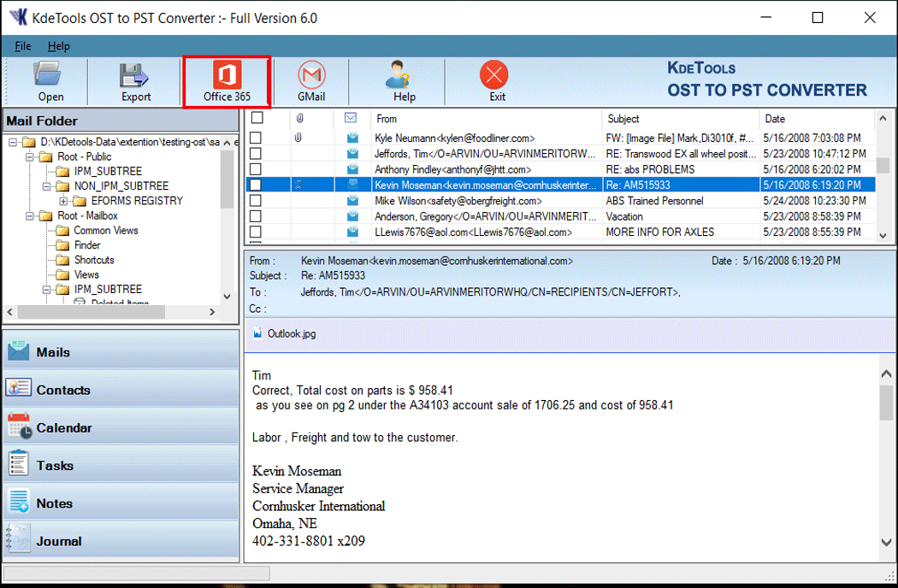Check the Kevin Moseman email checkbox
898x588 pixels.
pos(256,185)
